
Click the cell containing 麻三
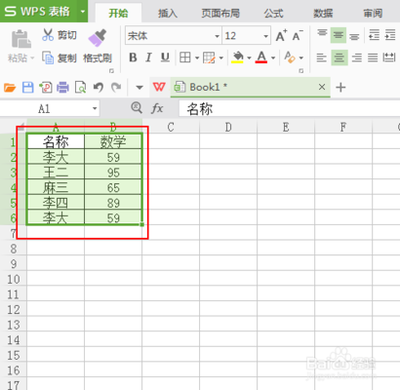pyautogui.click(x=56, y=188)
